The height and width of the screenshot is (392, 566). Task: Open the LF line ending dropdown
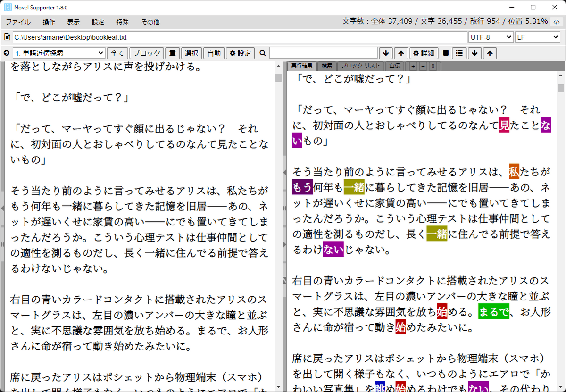click(537, 37)
